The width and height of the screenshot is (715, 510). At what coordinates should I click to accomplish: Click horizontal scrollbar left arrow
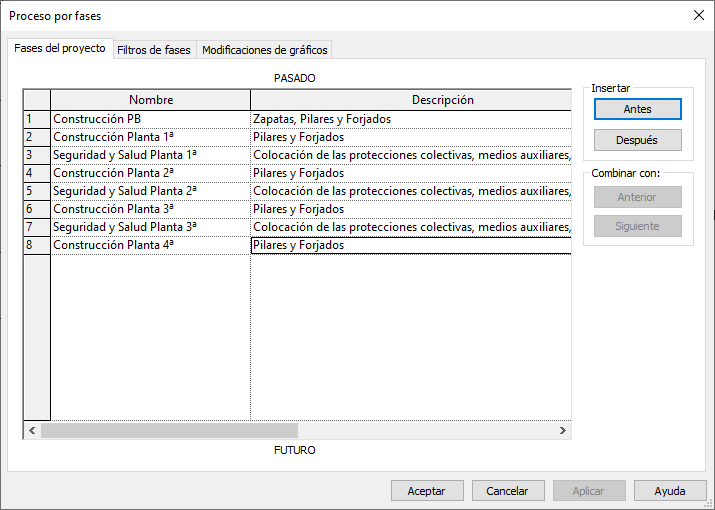32,430
